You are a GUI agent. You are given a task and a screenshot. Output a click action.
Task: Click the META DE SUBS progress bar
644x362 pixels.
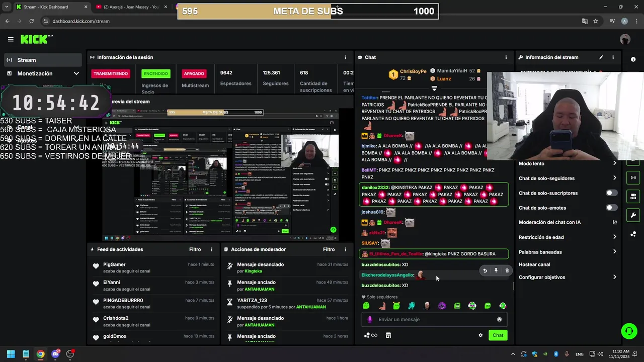pos(308,11)
